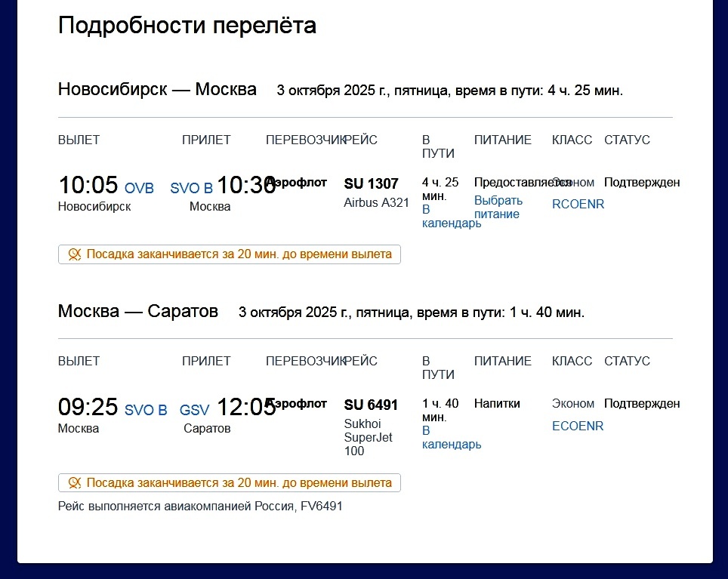Click aircraft type Sukhoi SuperJet 100
The image size is (728, 579).
(x=369, y=438)
